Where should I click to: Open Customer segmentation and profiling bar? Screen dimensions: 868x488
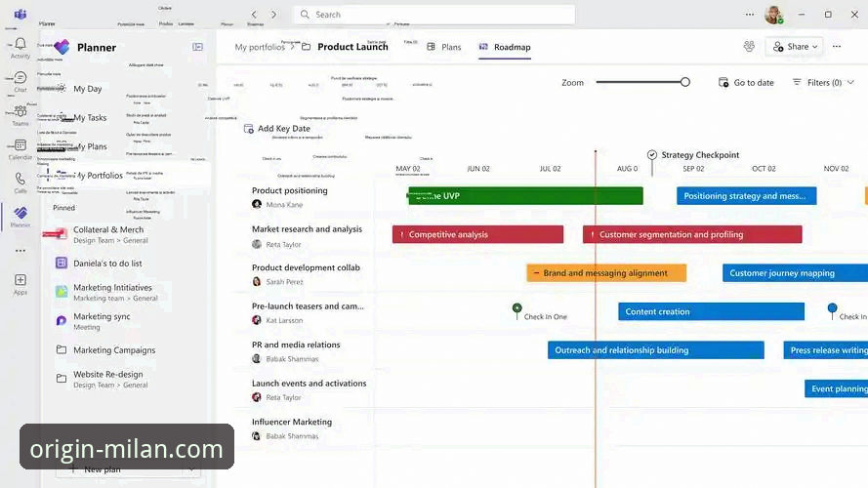(x=692, y=234)
